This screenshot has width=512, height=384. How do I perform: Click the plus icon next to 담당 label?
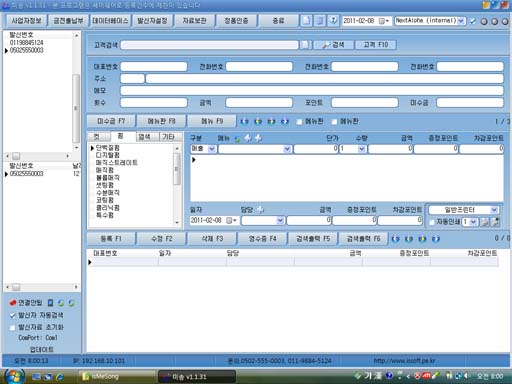(260, 210)
